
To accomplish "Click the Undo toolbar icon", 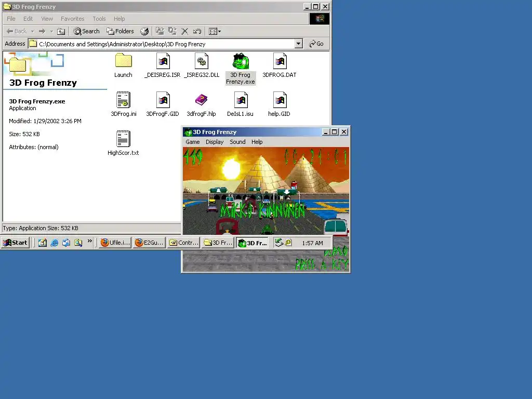I will [x=197, y=31].
